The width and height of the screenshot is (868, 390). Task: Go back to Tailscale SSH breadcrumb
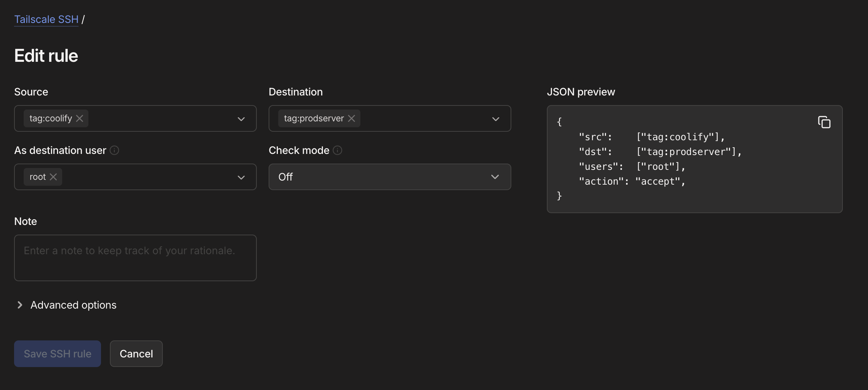pos(46,19)
